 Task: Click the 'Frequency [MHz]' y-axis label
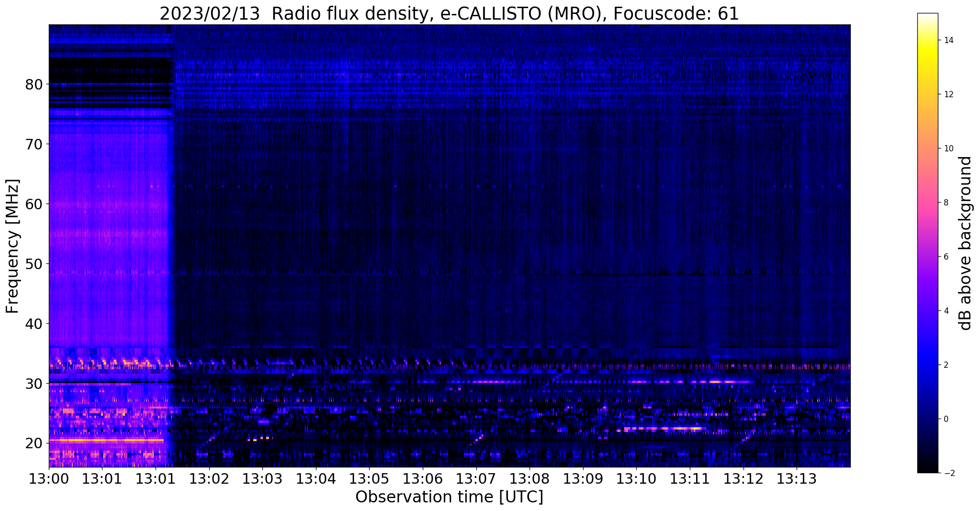[x=12, y=246]
